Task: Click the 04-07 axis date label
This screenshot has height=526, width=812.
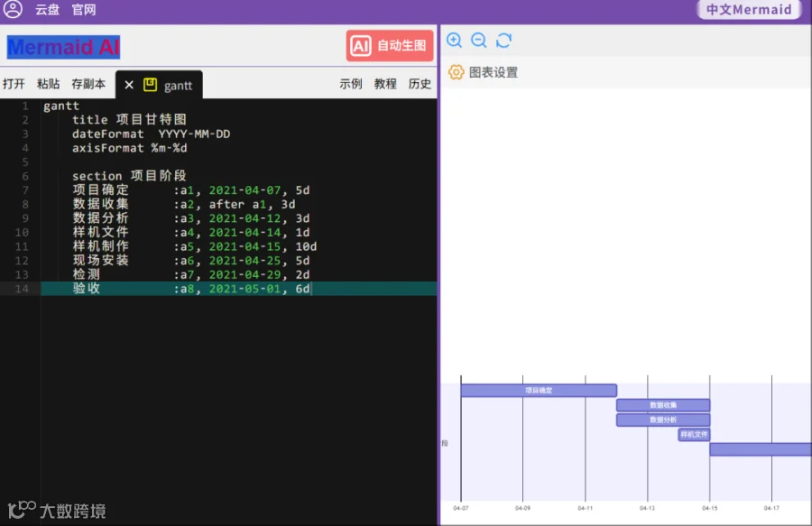Action: click(x=461, y=508)
